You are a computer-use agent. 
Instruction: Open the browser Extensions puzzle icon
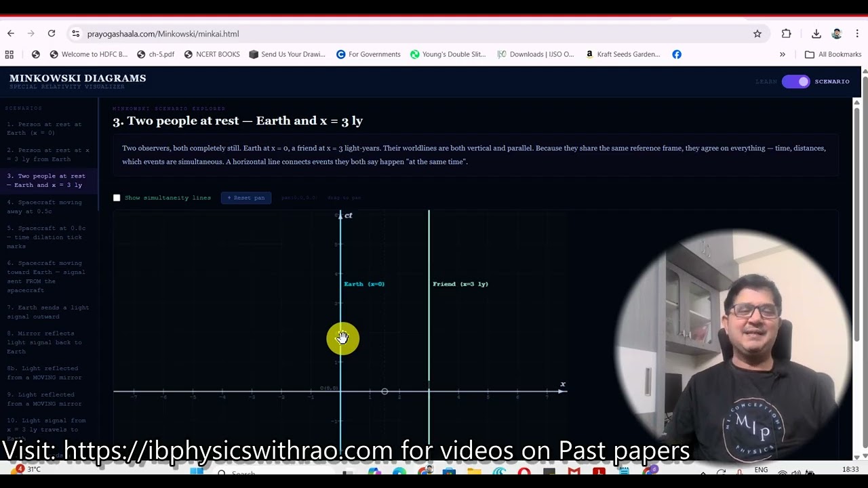[787, 33]
